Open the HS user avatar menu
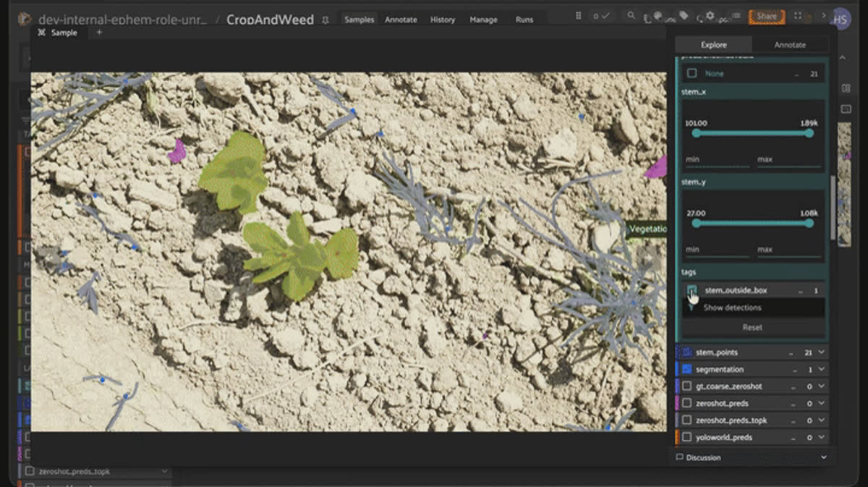 [841, 19]
